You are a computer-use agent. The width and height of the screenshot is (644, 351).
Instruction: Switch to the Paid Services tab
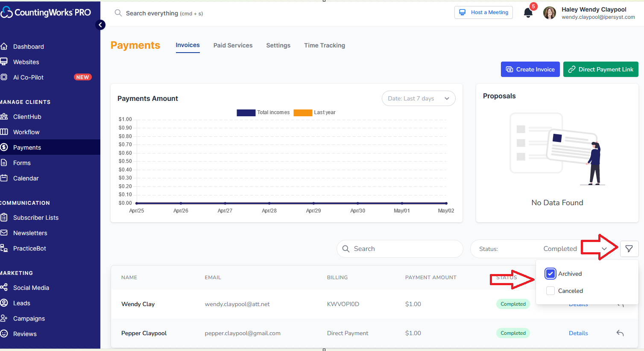tap(233, 45)
